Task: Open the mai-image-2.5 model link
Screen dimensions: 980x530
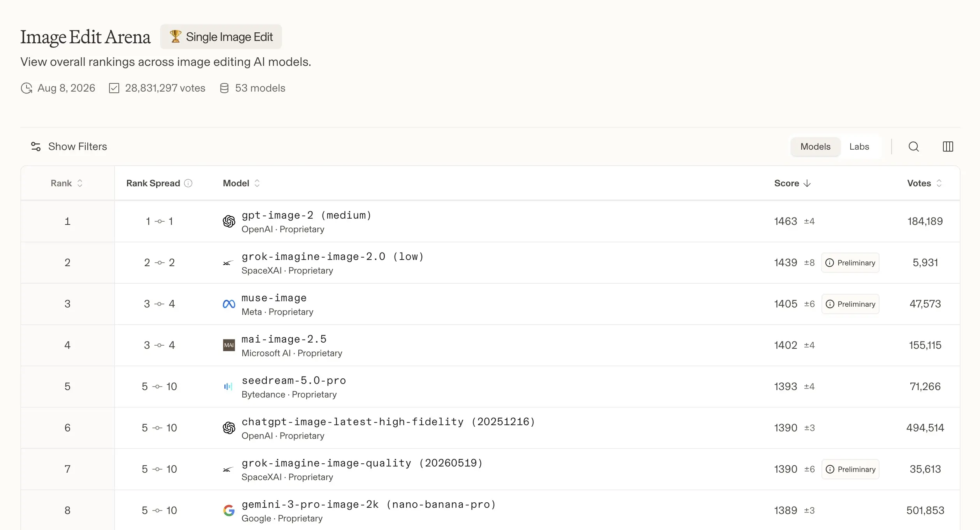Action: 284,339
